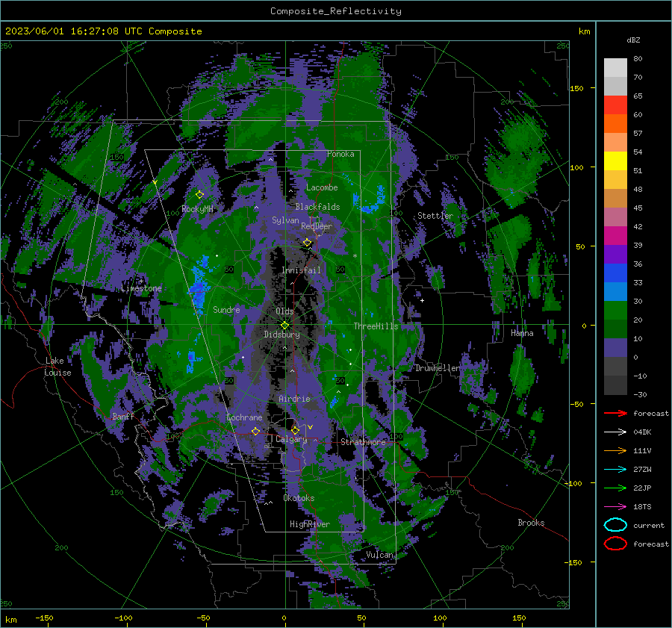The width and height of the screenshot is (672, 628).
Task: Click the Banff label on the map
Action: [x=123, y=416]
